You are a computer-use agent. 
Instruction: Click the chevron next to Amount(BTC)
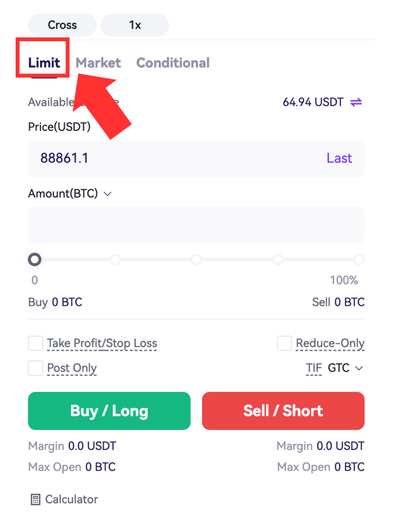(x=108, y=194)
